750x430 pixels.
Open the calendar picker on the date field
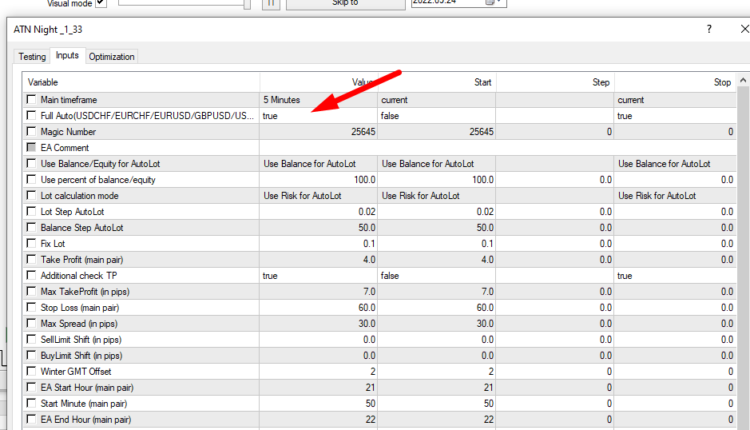coord(489,4)
